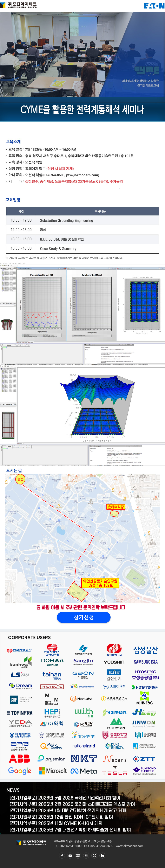Click the red '(신청 시 날짜 기재)' note
This screenshot has width=165, height=868.
pos(60,168)
